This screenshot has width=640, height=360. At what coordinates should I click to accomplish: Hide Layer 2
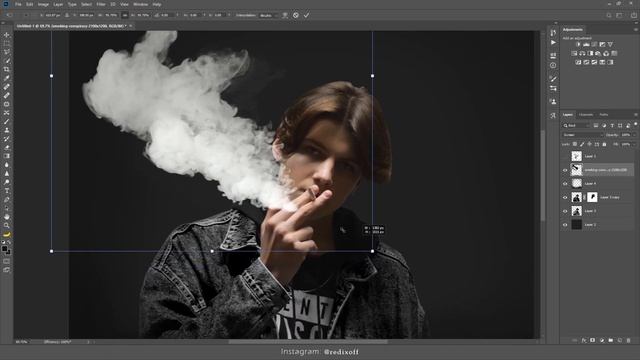(x=565, y=225)
